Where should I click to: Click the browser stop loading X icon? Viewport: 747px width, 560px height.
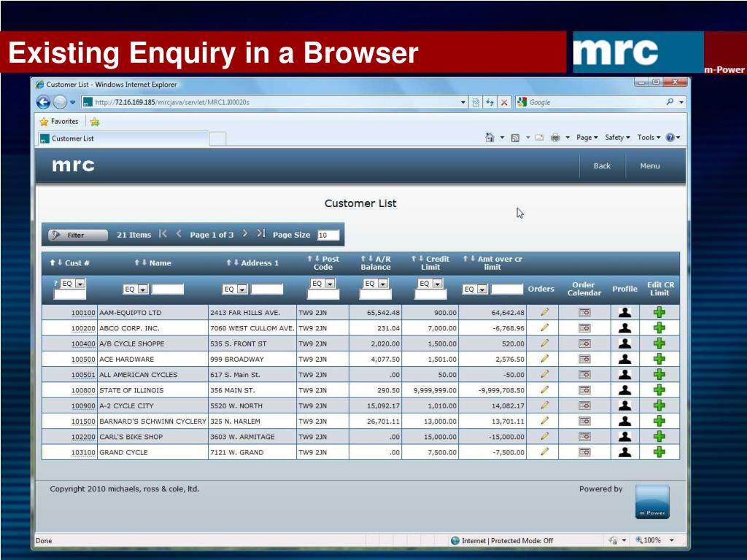(x=504, y=102)
